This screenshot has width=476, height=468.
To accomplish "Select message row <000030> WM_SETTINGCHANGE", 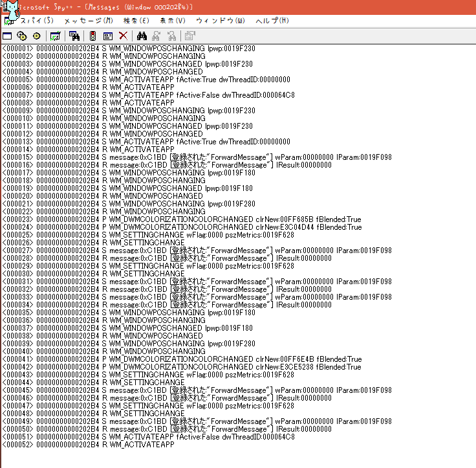I will (94, 274).
